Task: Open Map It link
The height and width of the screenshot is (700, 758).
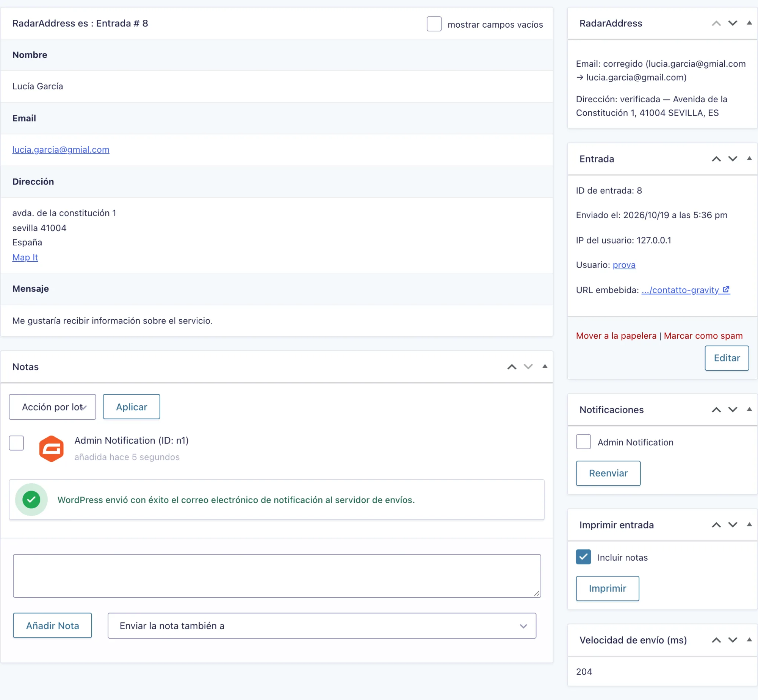Action: 25,258
